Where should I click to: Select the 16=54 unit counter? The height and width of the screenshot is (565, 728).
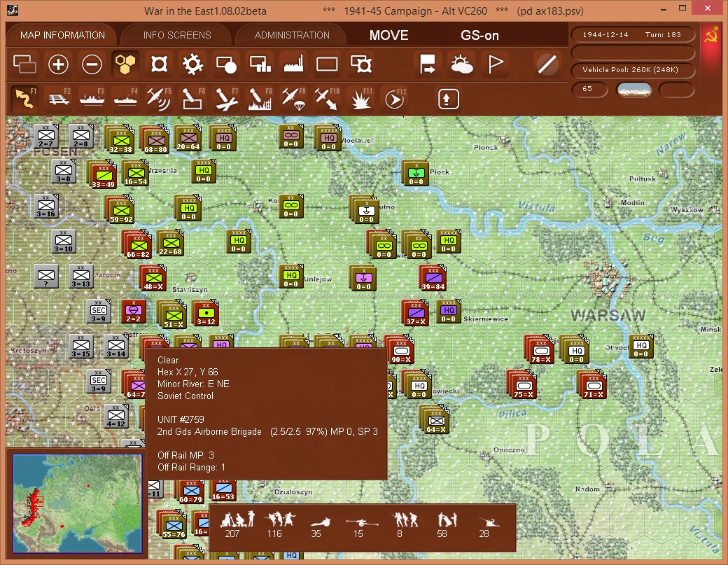tap(136, 172)
